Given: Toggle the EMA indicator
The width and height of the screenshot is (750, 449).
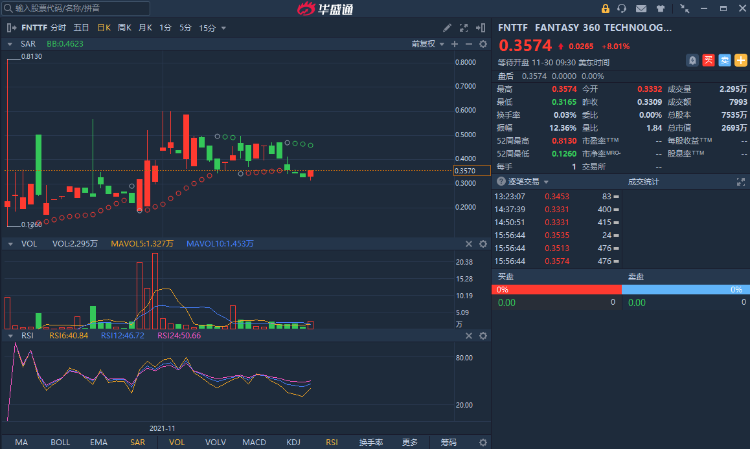Looking at the screenshot, I should (99, 442).
